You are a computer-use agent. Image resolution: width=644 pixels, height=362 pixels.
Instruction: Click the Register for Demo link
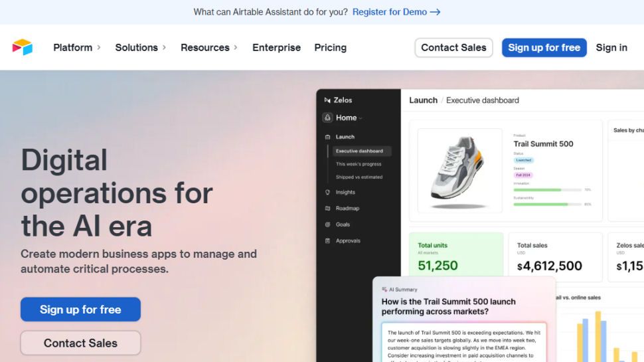click(x=396, y=12)
